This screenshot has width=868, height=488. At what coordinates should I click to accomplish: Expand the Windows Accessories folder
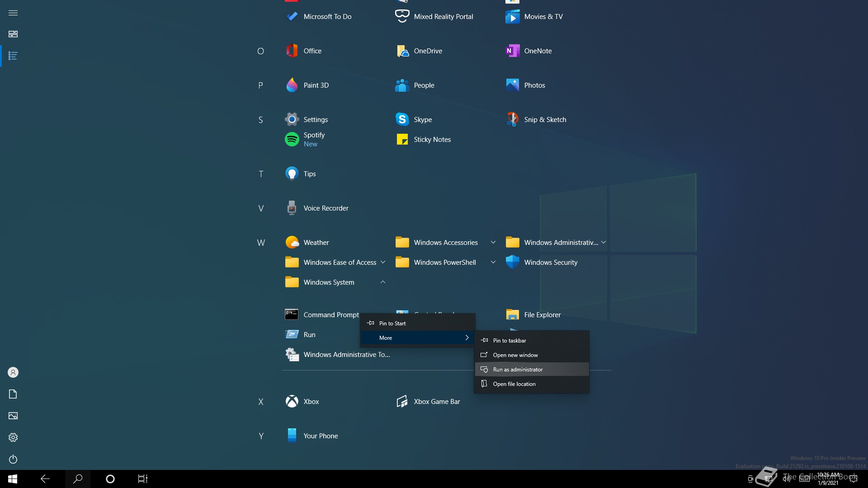(x=446, y=243)
